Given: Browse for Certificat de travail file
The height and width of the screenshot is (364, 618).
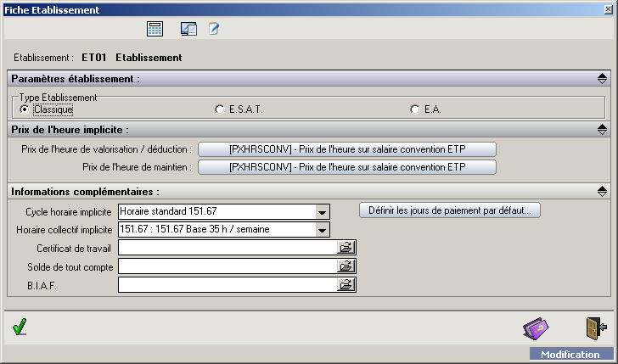Looking at the screenshot, I should pos(346,248).
